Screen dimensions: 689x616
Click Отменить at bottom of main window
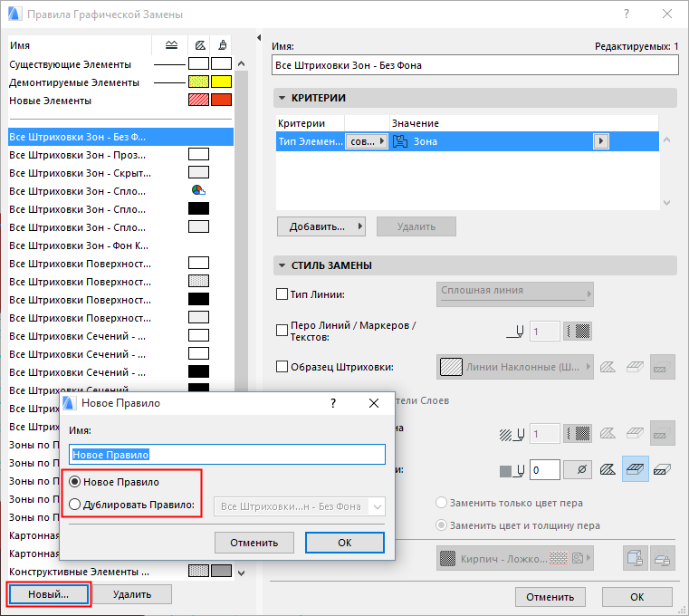click(x=550, y=597)
